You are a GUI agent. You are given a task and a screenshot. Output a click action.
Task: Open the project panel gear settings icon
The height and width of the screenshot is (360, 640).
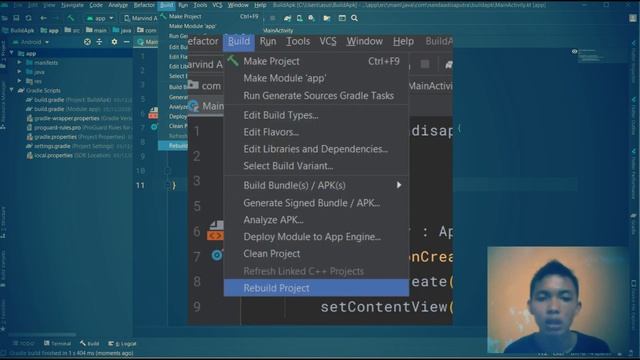114,42
